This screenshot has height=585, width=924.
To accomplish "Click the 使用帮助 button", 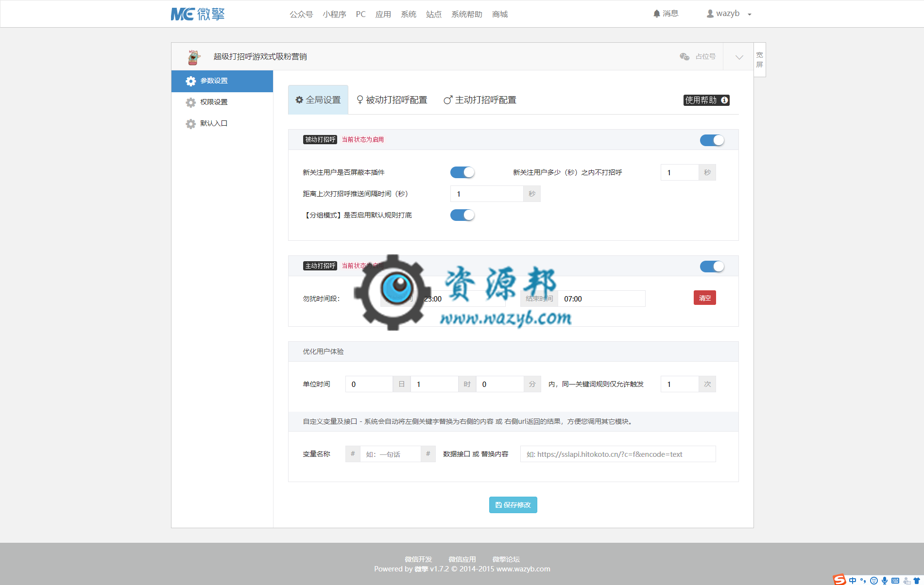I will tap(706, 100).
